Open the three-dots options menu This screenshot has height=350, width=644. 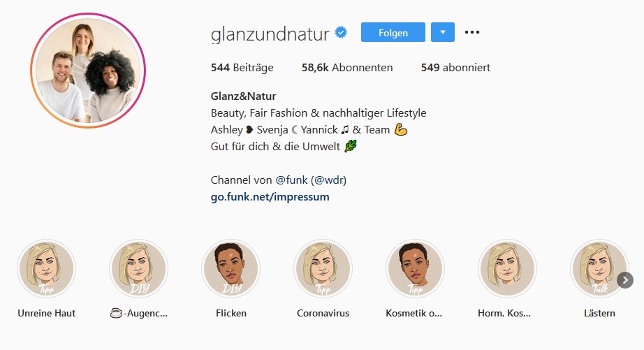tap(472, 32)
